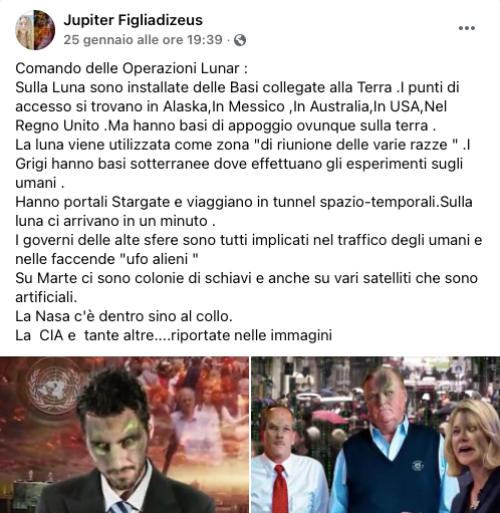Screen dimensions: 500x513
Task: Open the Jupiter Figliadizeus profile name link
Action: [133, 20]
